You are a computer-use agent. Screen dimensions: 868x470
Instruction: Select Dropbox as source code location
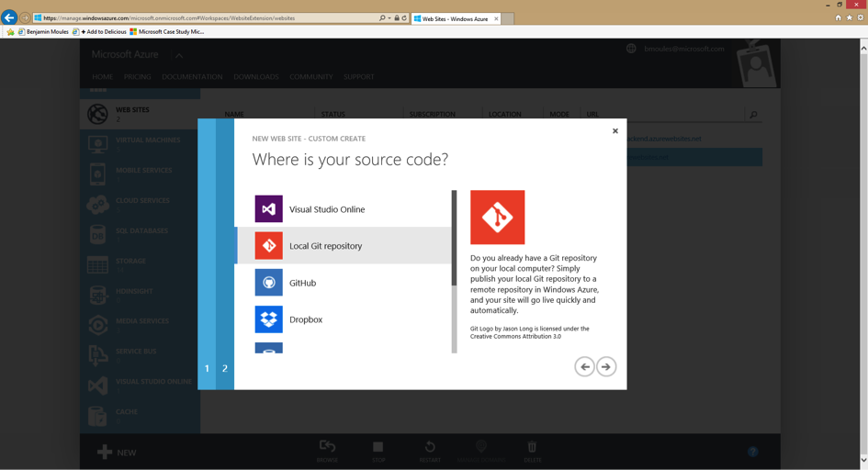[344, 319]
